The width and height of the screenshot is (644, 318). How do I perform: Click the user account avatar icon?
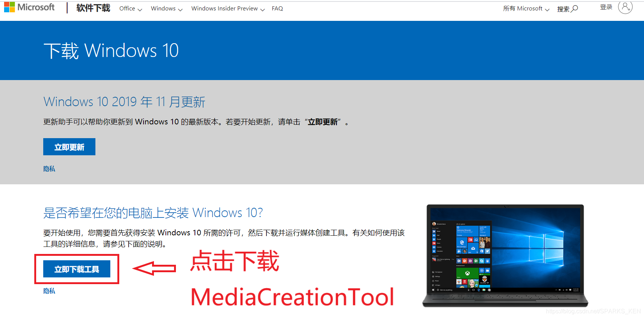click(625, 7)
